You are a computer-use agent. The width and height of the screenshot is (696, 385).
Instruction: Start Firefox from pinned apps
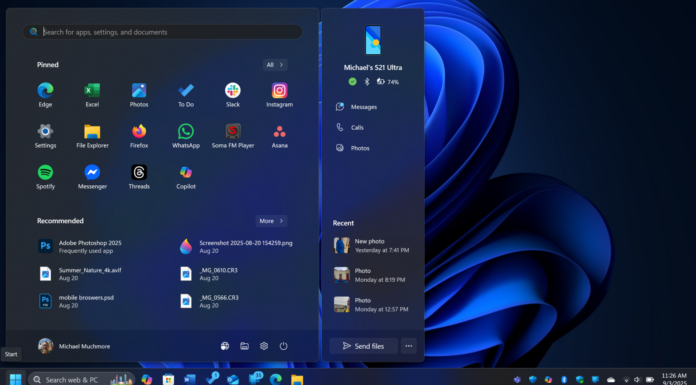pos(139,135)
